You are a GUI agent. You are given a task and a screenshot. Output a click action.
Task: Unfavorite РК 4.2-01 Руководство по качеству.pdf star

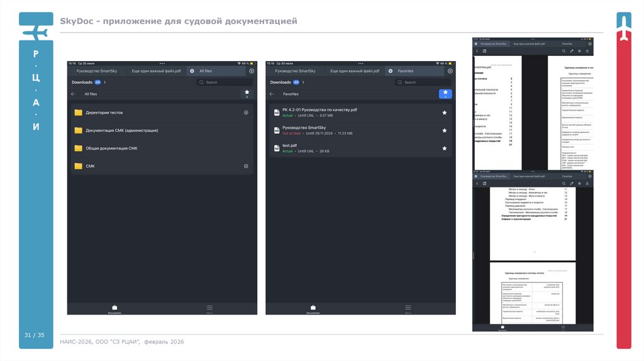[x=445, y=113]
